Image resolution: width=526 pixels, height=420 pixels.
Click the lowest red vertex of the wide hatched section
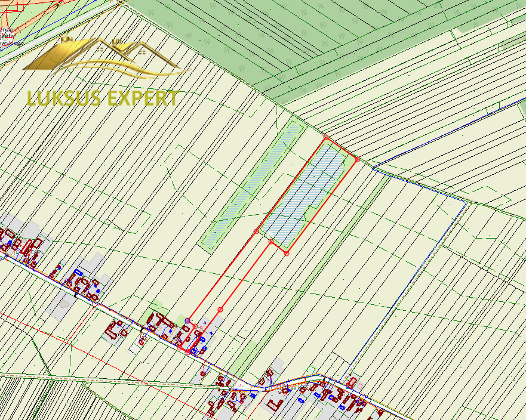click(286, 254)
